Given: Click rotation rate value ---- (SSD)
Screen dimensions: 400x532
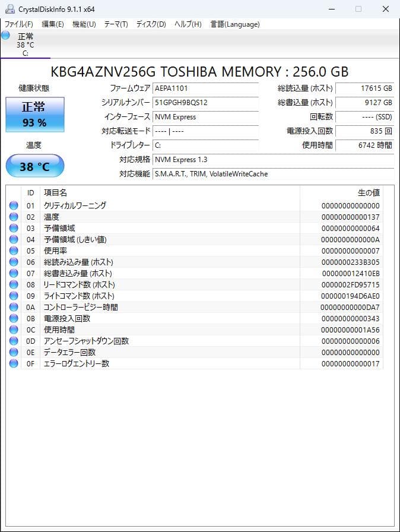Looking at the screenshot, I should point(365,117).
